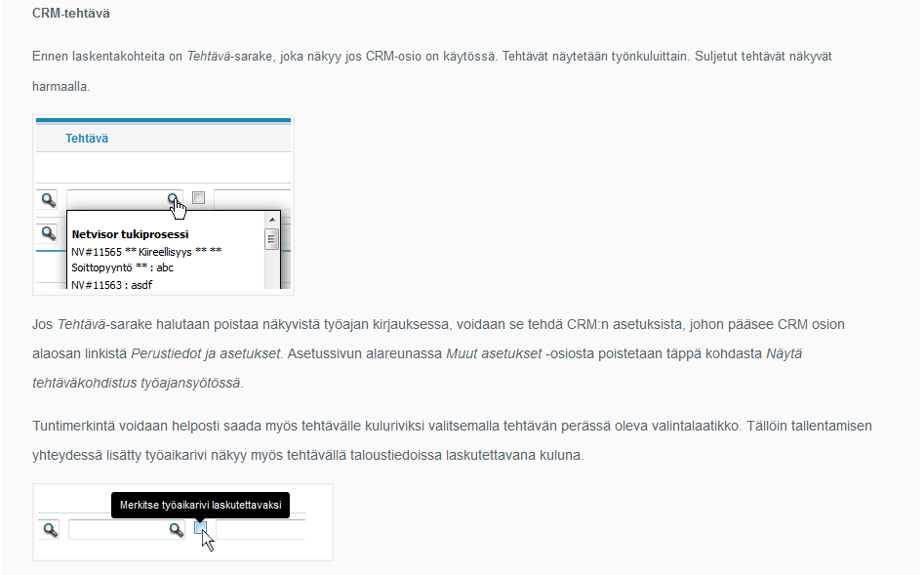This screenshot has width=924, height=575.
Task: Choose the Soittopyyntö ** : abc entry
Action: tap(123, 267)
